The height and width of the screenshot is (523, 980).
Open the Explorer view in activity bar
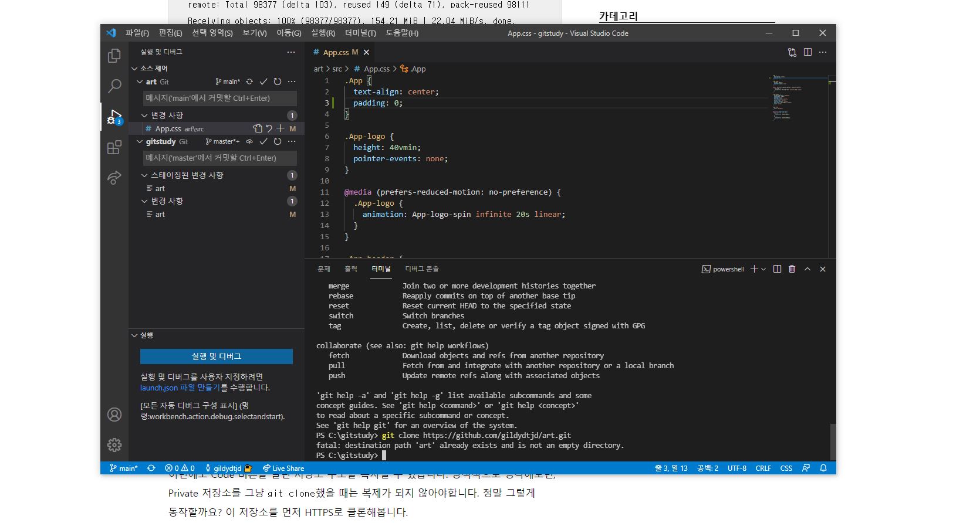[x=114, y=56]
